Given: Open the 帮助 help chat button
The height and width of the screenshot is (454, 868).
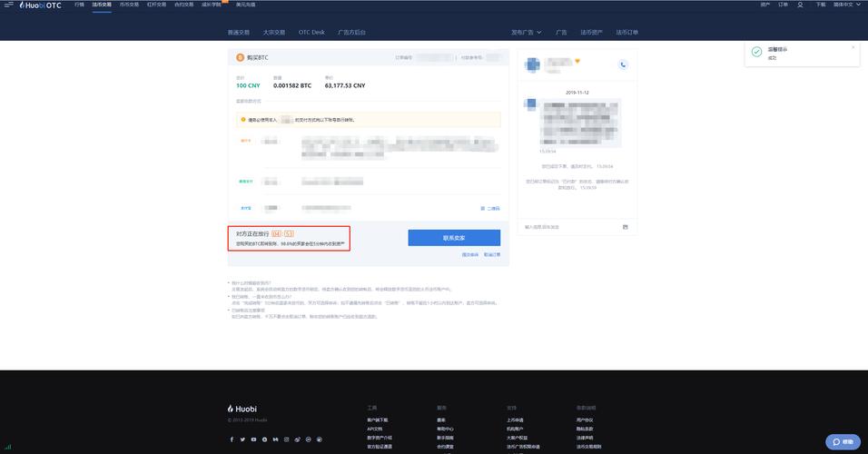Looking at the screenshot, I should pyautogui.click(x=843, y=442).
